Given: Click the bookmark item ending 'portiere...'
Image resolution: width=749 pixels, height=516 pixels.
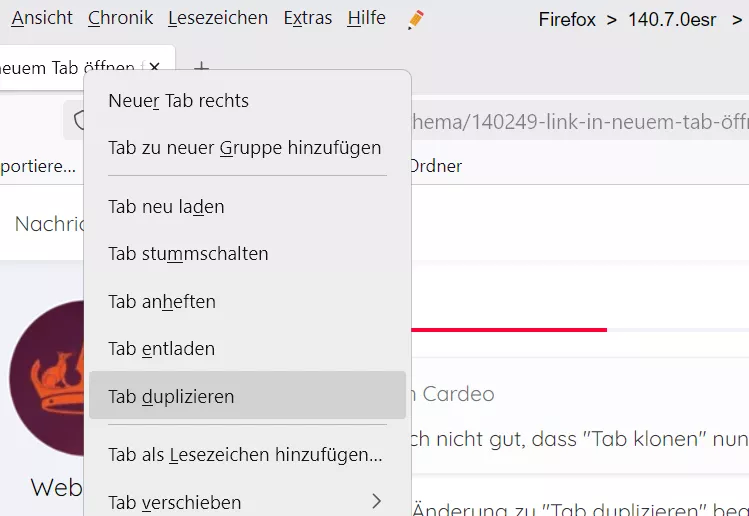Looking at the screenshot, I should [38, 166].
